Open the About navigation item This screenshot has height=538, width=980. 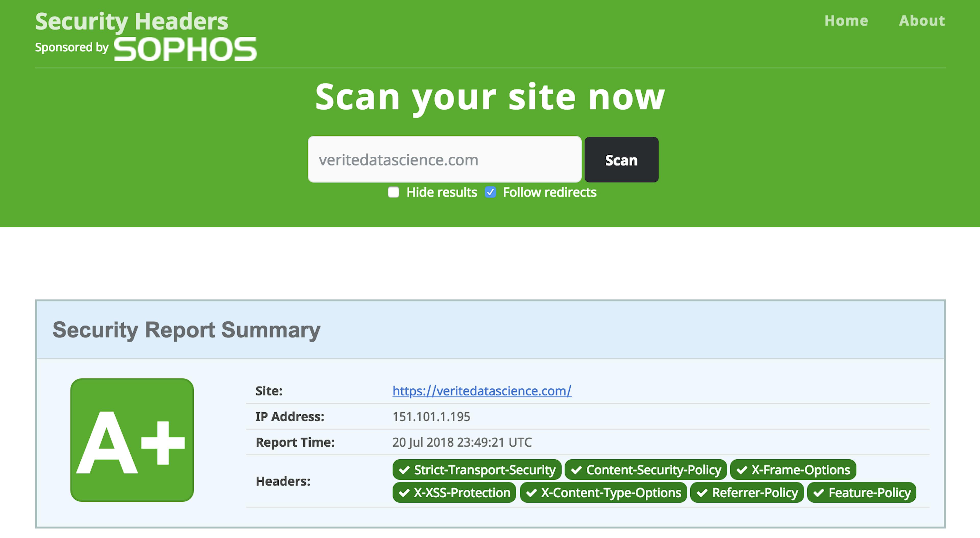pyautogui.click(x=921, y=21)
